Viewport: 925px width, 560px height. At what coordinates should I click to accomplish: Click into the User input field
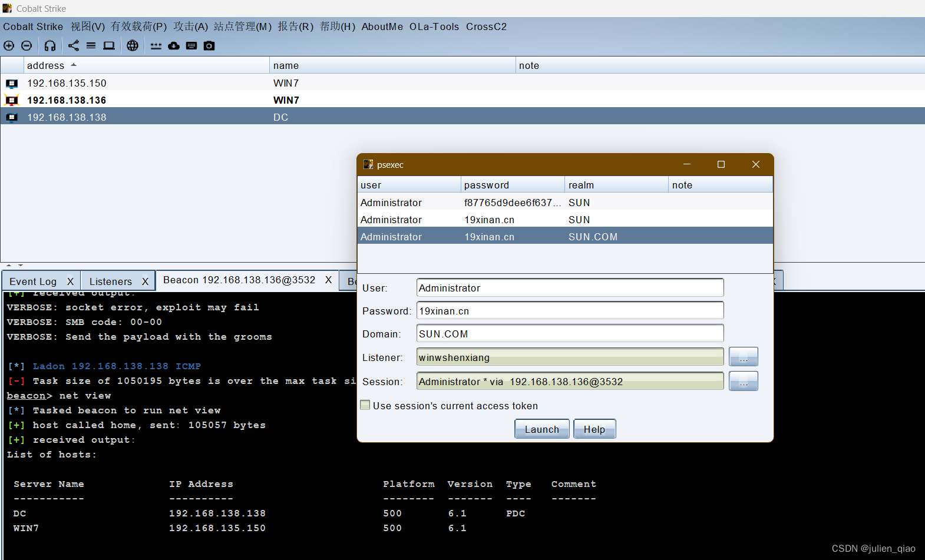point(570,288)
